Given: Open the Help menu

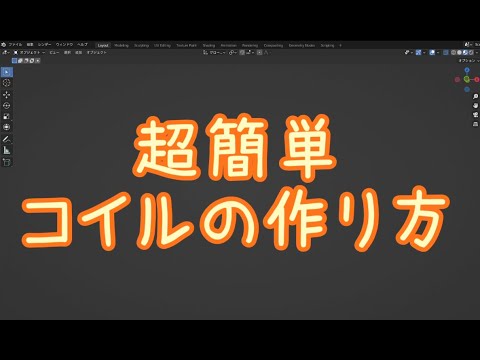Looking at the screenshot, I should coord(82,45).
